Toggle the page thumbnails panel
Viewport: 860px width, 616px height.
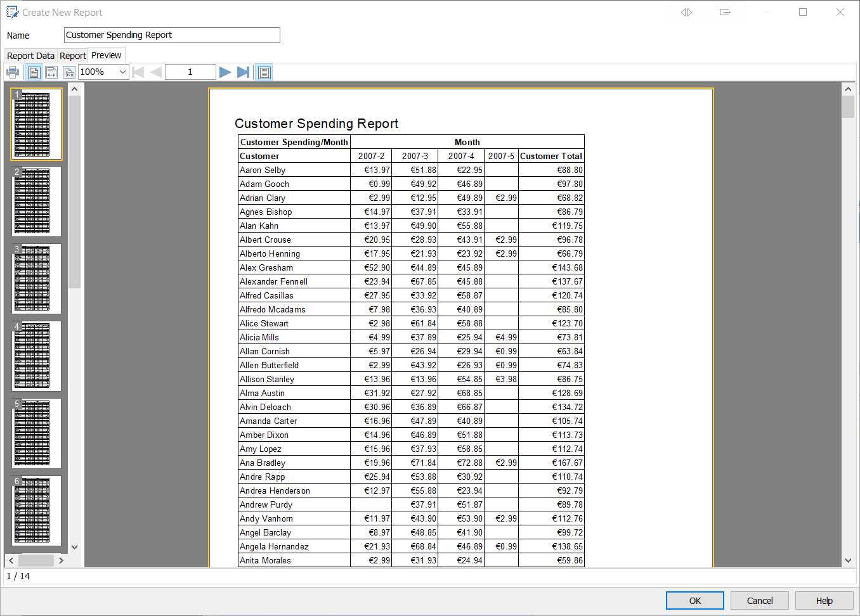point(264,72)
